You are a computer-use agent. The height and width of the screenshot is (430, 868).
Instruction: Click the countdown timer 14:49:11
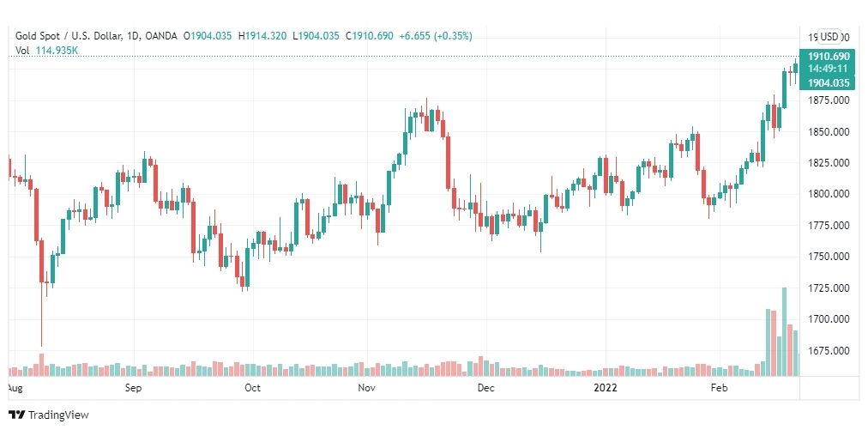point(829,69)
